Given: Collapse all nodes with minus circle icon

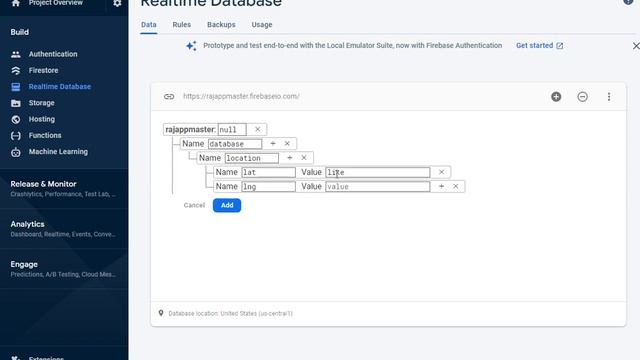Looking at the screenshot, I should pos(582,97).
